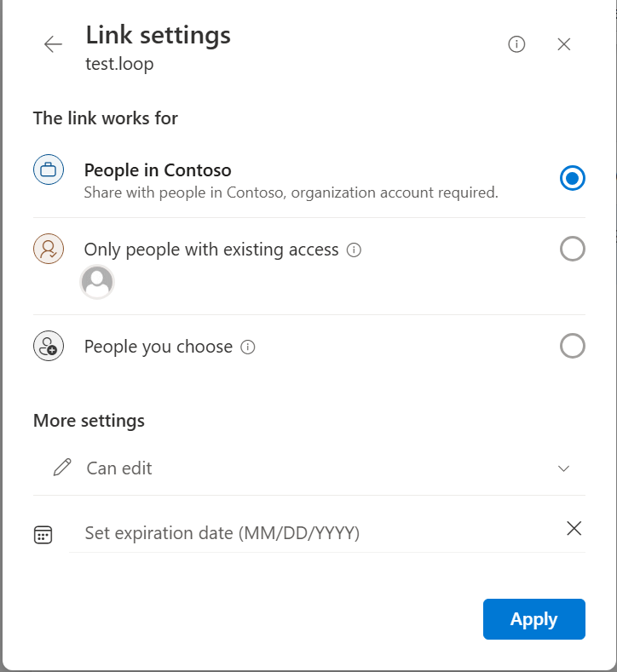This screenshot has width=617, height=672.
Task: Open the calendar date picker icon
Action: coord(43,535)
